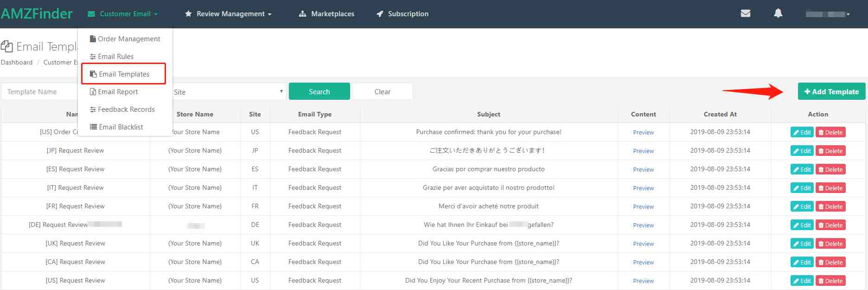The width and height of the screenshot is (868, 290).
Task: Select Email Templates from the menu
Action: pos(124,74)
